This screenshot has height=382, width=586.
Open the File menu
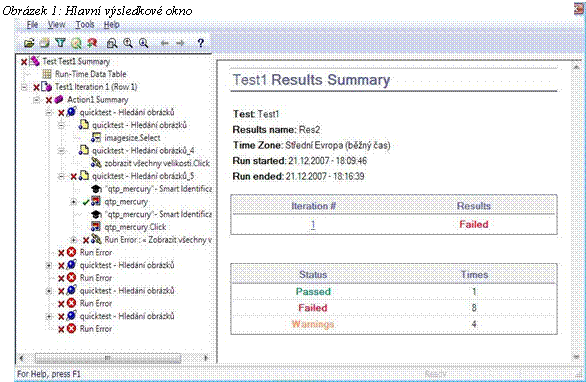pos(32,25)
